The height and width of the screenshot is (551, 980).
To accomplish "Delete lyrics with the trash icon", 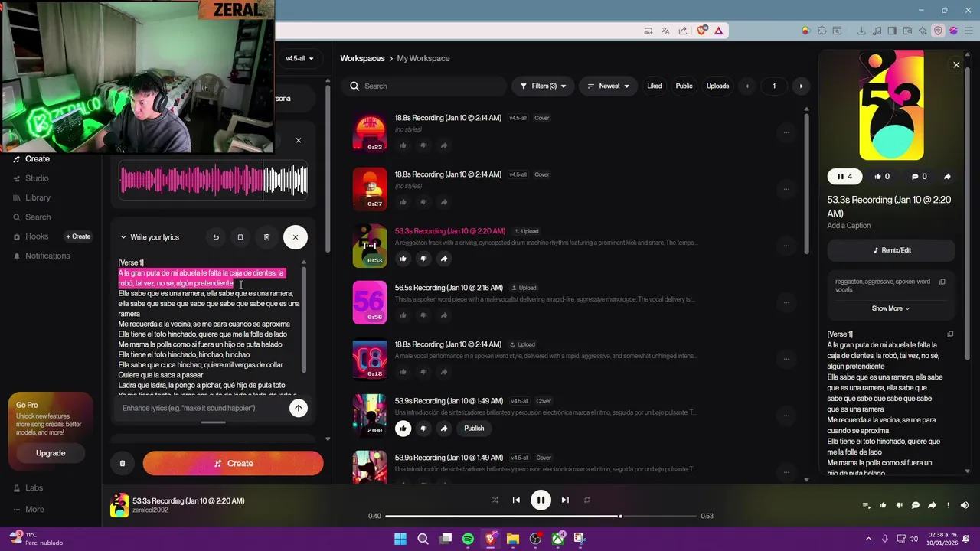I will click(266, 237).
